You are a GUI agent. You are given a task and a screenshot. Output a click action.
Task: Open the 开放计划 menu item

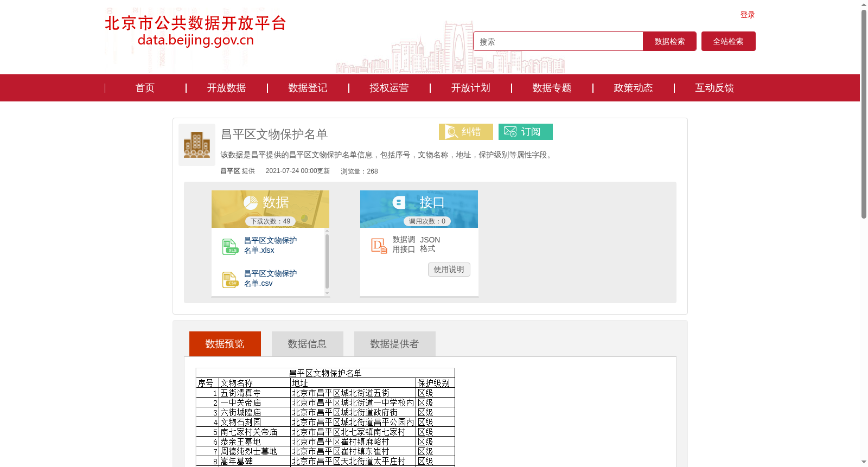tap(470, 88)
